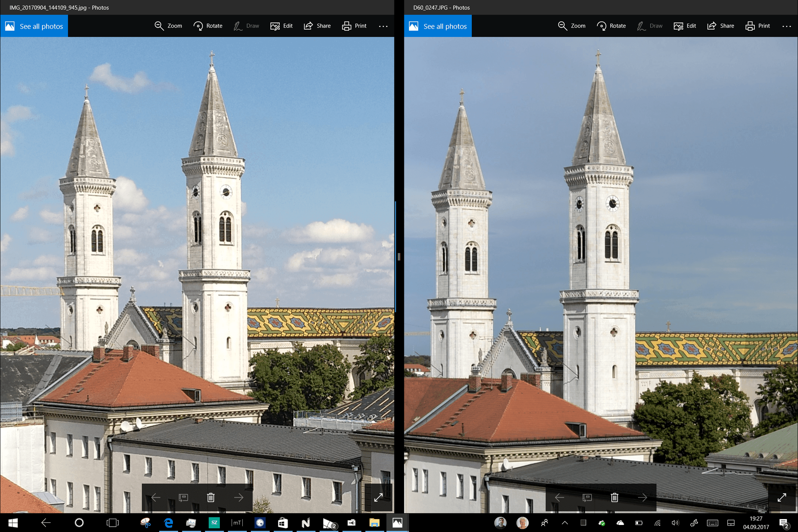Click See all photos in left window
The width and height of the screenshot is (798, 532).
click(34, 26)
